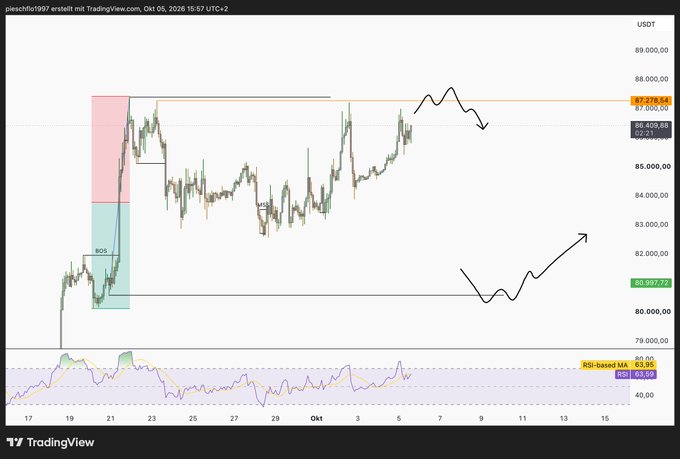Click date 21 on the time axis
680x459 pixels.
click(111, 419)
